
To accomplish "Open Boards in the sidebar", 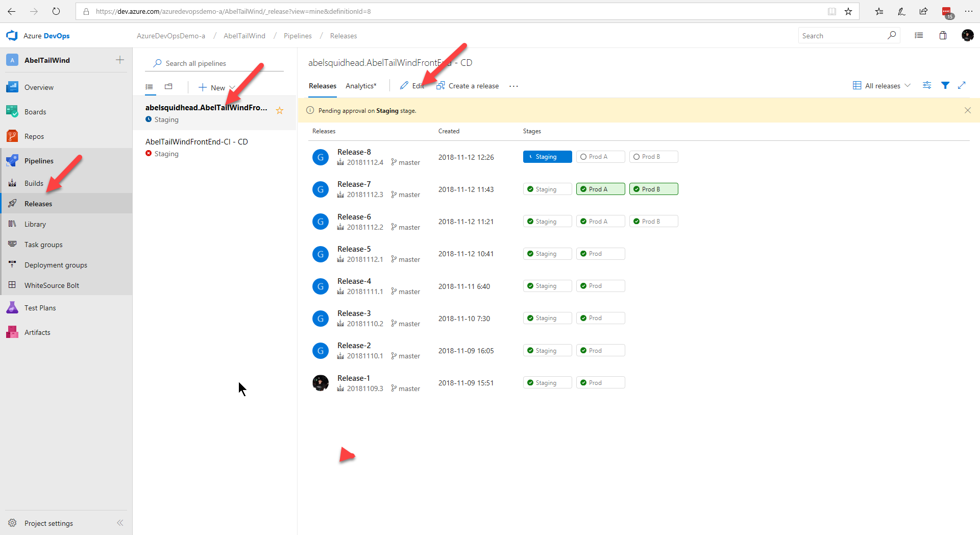I will click(x=35, y=112).
